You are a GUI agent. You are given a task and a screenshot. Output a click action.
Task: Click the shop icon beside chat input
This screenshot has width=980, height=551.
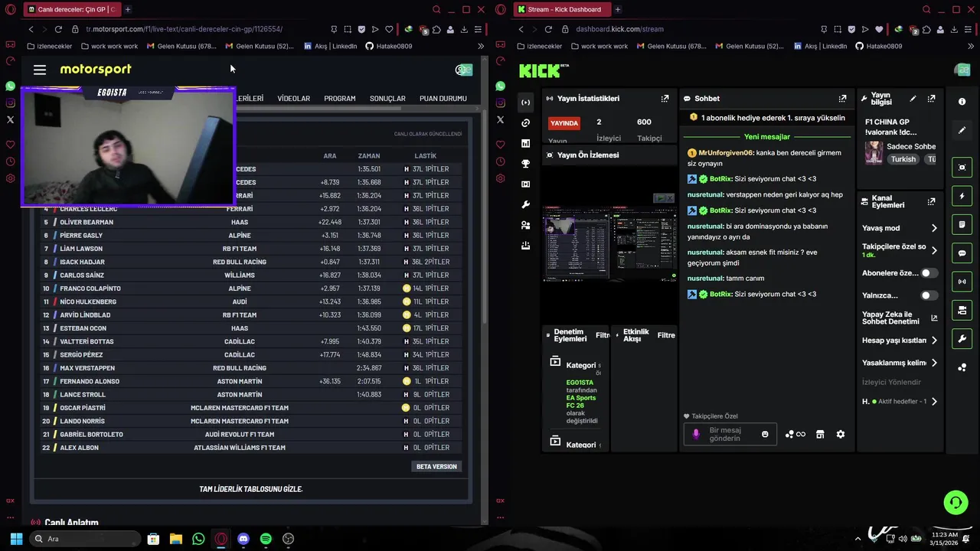[x=820, y=435]
